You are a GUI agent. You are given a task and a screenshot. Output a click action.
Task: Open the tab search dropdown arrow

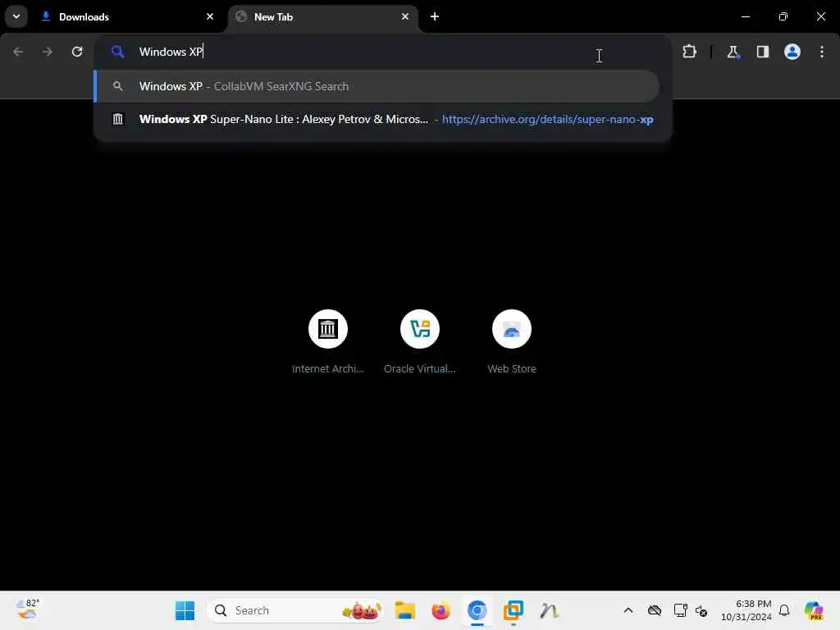coord(16,16)
